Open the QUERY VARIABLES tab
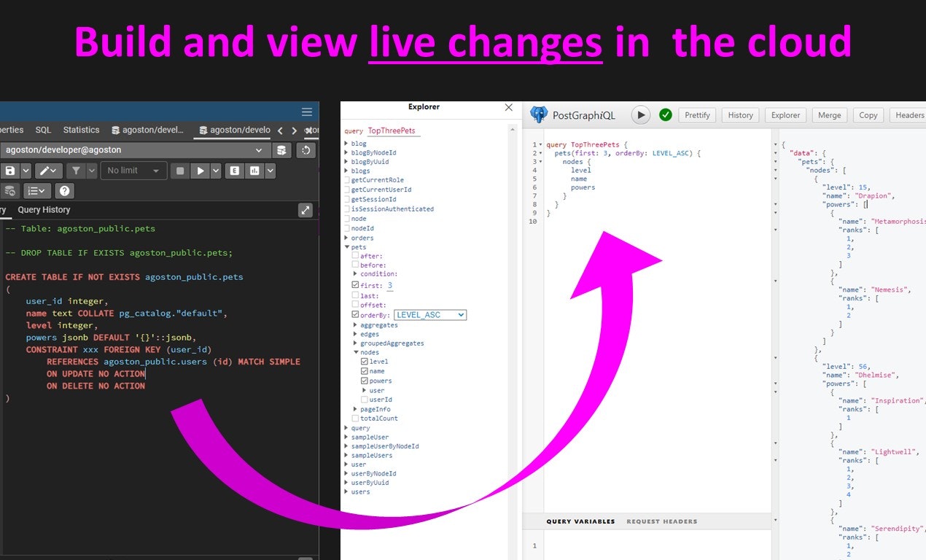The image size is (926, 560). pyautogui.click(x=580, y=521)
